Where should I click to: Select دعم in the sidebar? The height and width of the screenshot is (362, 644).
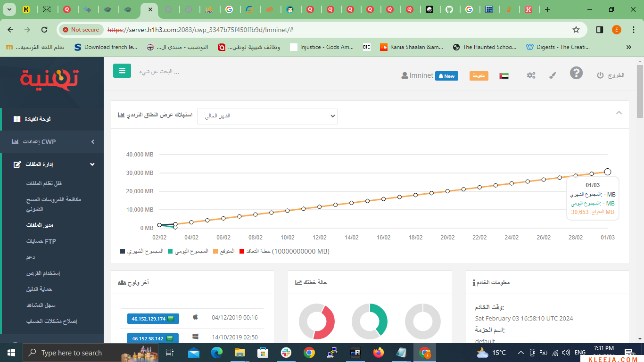(x=31, y=257)
